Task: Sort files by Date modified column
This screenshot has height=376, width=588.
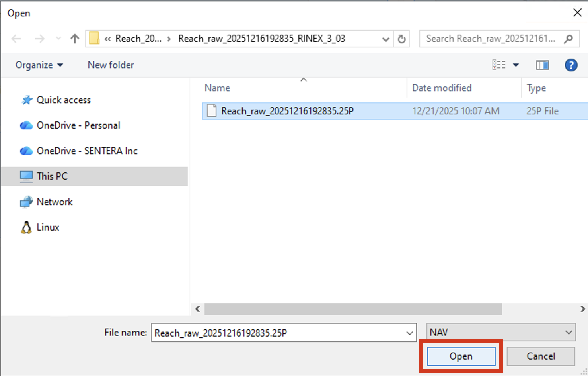Action: coord(442,88)
